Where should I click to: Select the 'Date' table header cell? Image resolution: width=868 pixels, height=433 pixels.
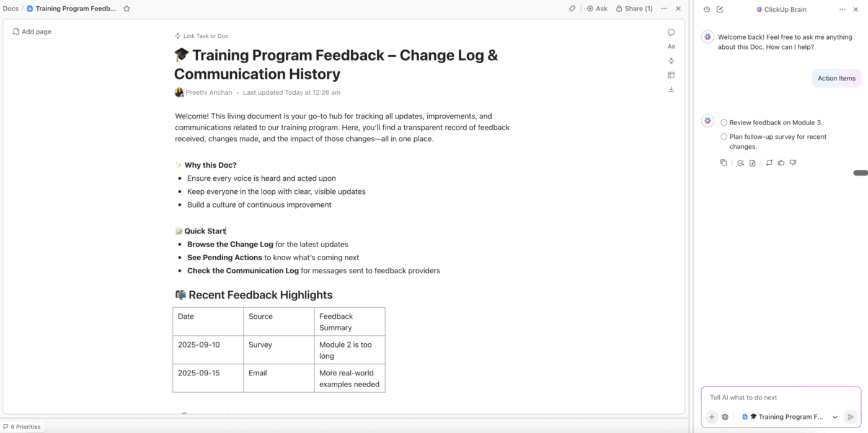[208, 321]
